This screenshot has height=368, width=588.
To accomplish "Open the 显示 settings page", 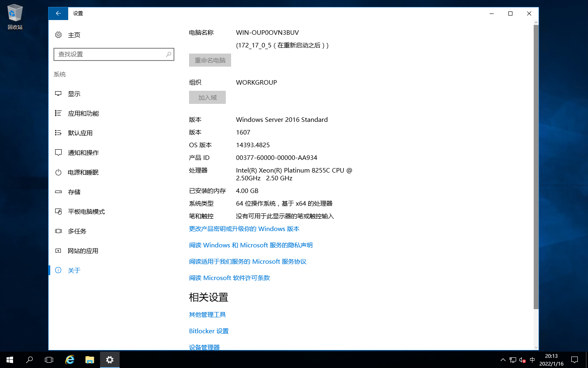I will (74, 94).
